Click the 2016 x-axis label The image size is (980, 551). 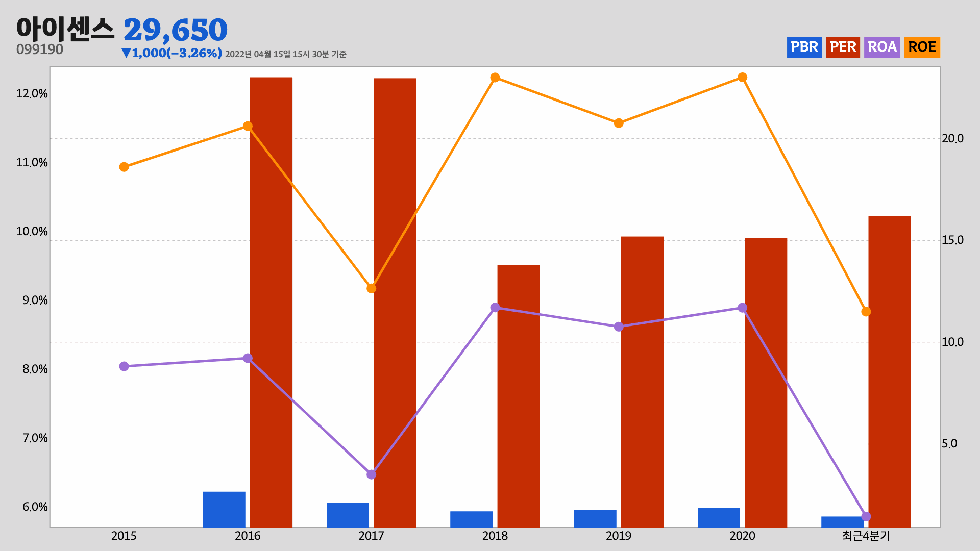coord(248,536)
